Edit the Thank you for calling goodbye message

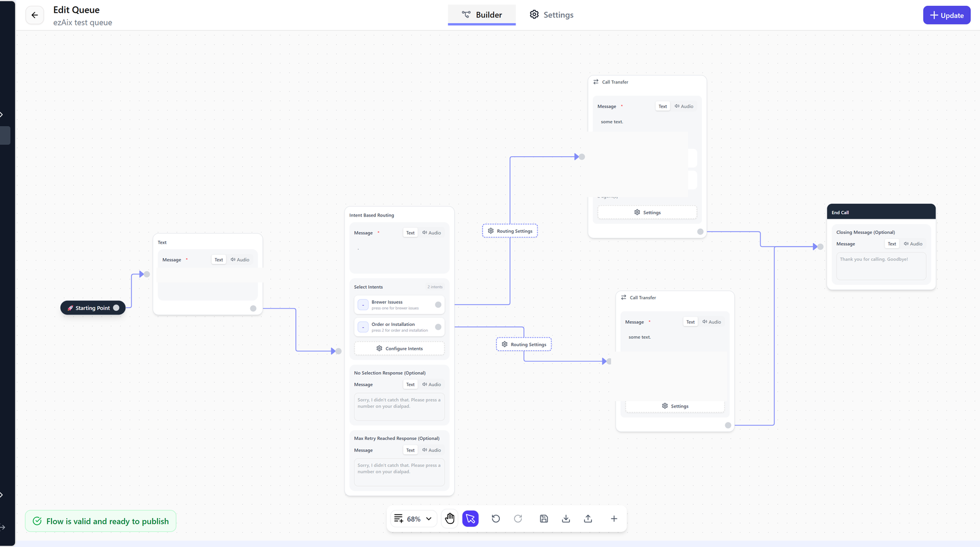[x=880, y=265]
